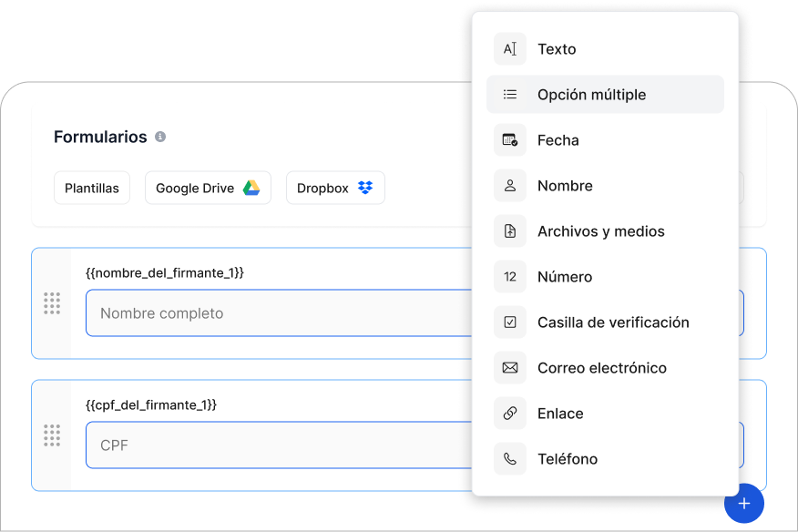Open the Plantillas option
Screen dimensions: 798x532
(91, 188)
